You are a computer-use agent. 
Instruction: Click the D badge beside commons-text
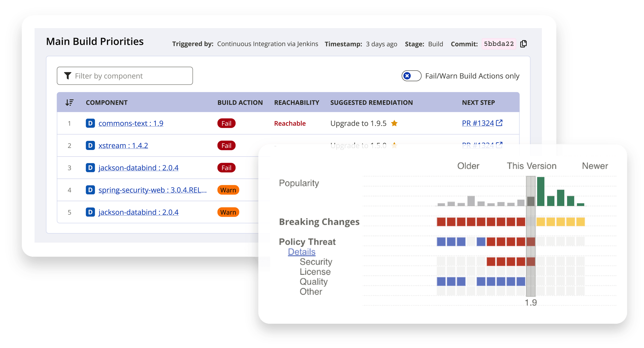point(90,123)
